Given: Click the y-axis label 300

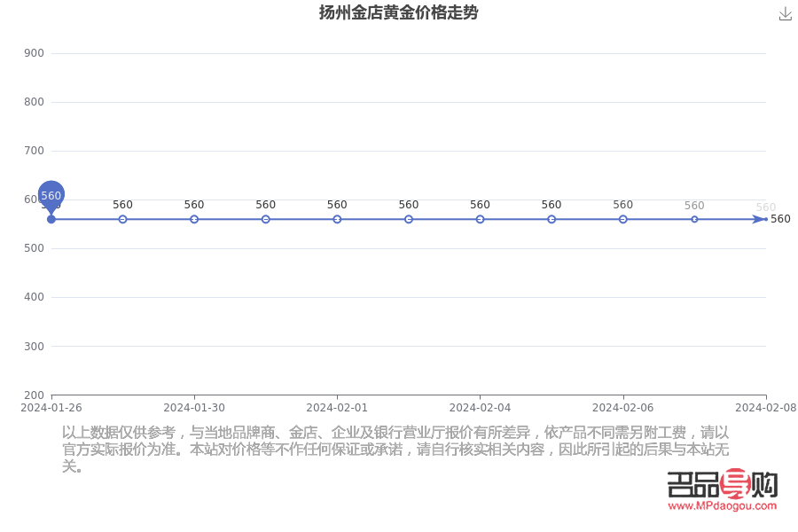Looking at the screenshot, I should click(34, 346).
